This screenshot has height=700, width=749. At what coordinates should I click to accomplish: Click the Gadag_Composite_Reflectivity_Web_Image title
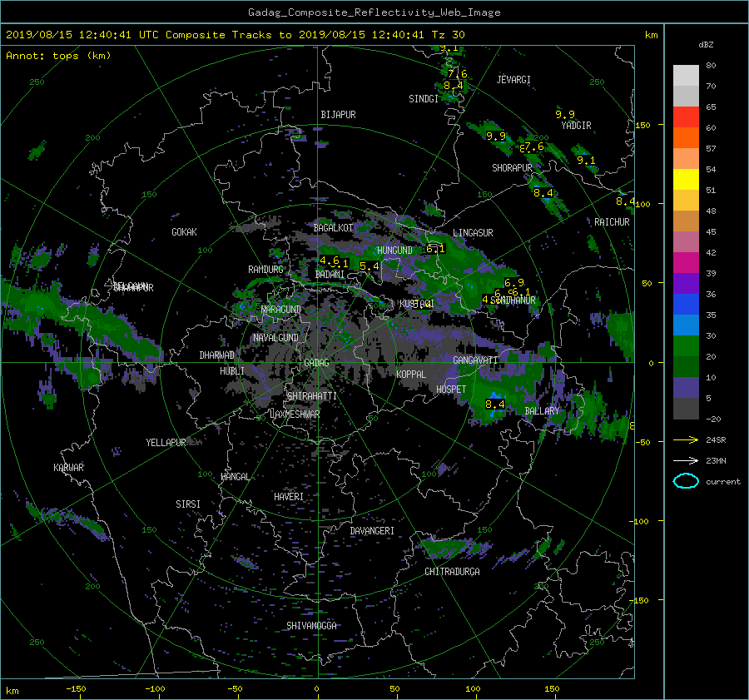click(x=374, y=12)
